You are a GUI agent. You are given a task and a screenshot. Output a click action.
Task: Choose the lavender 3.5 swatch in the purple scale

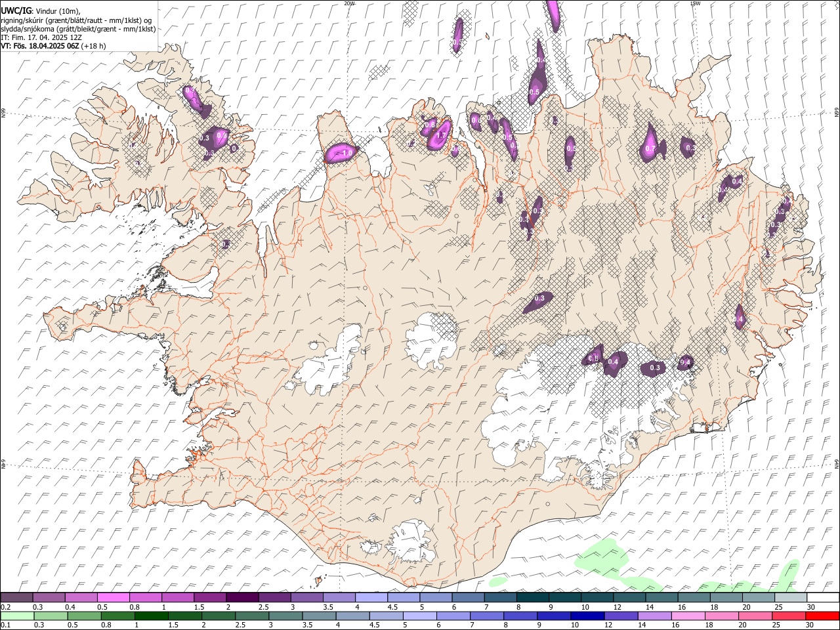tap(339, 597)
